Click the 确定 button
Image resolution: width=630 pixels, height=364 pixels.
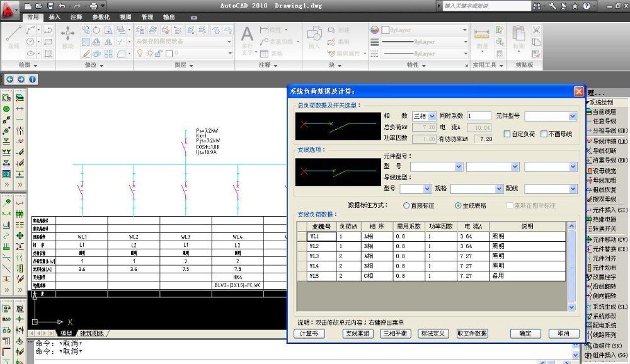coord(525,334)
